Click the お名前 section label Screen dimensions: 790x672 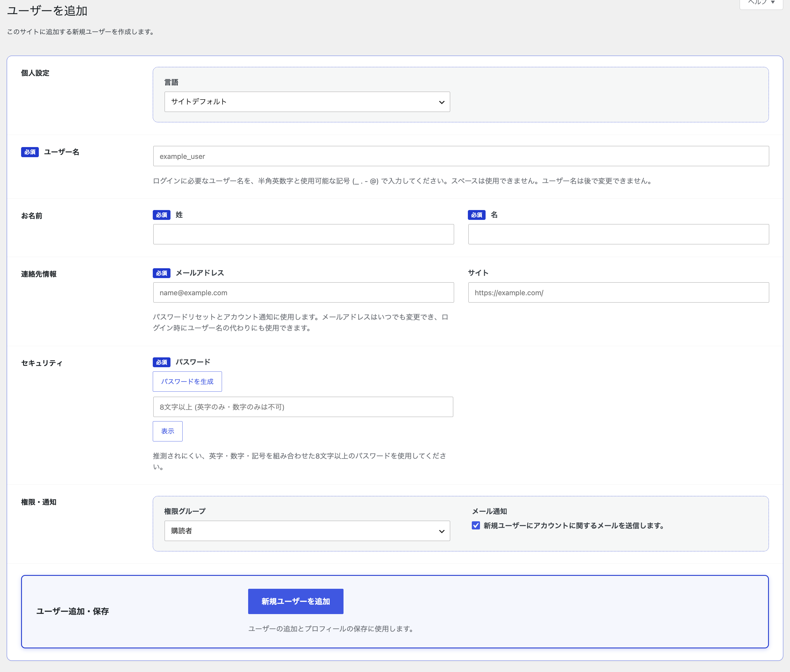pyautogui.click(x=32, y=216)
